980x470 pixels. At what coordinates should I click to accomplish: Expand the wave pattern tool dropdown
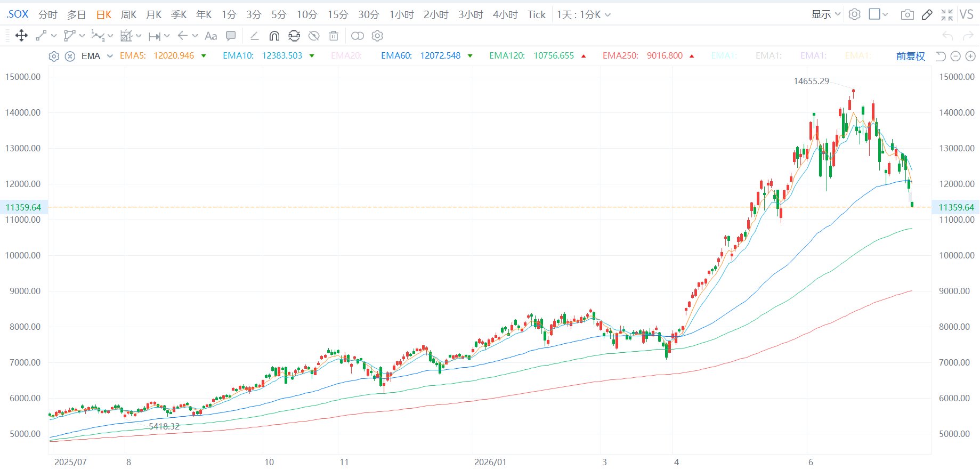click(x=110, y=36)
